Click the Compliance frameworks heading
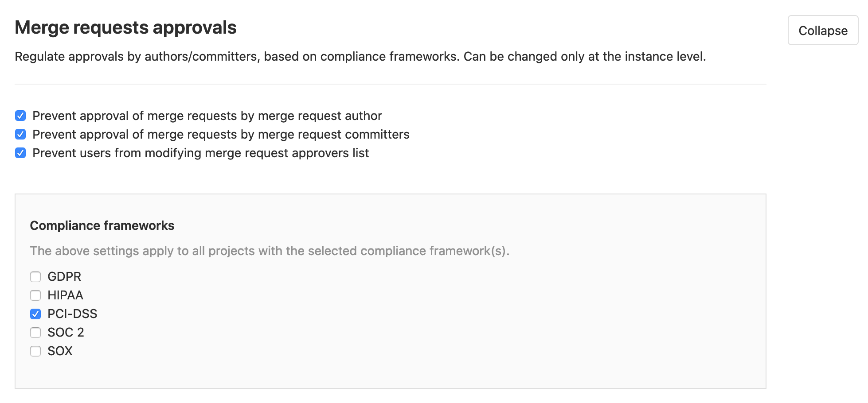 pos(102,226)
